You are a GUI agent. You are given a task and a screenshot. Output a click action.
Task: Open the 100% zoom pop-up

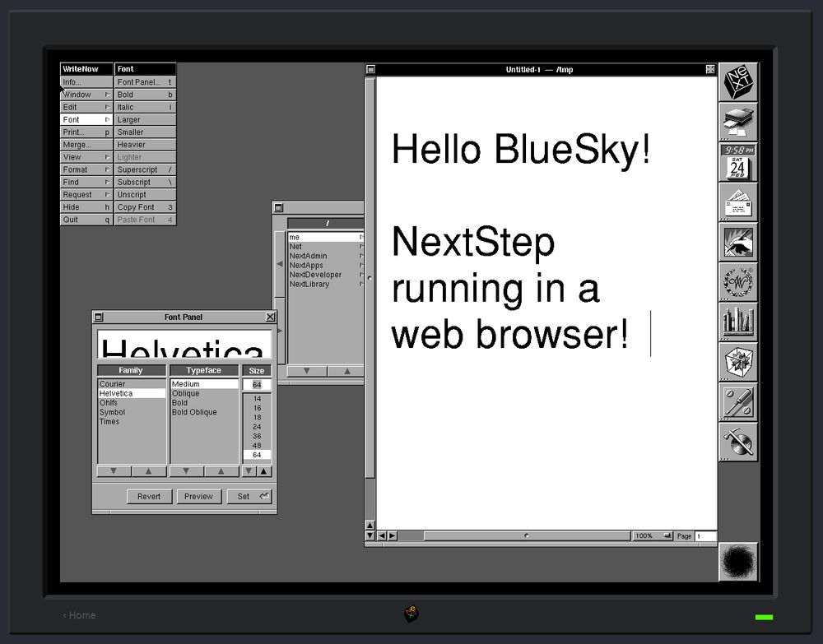click(653, 536)
